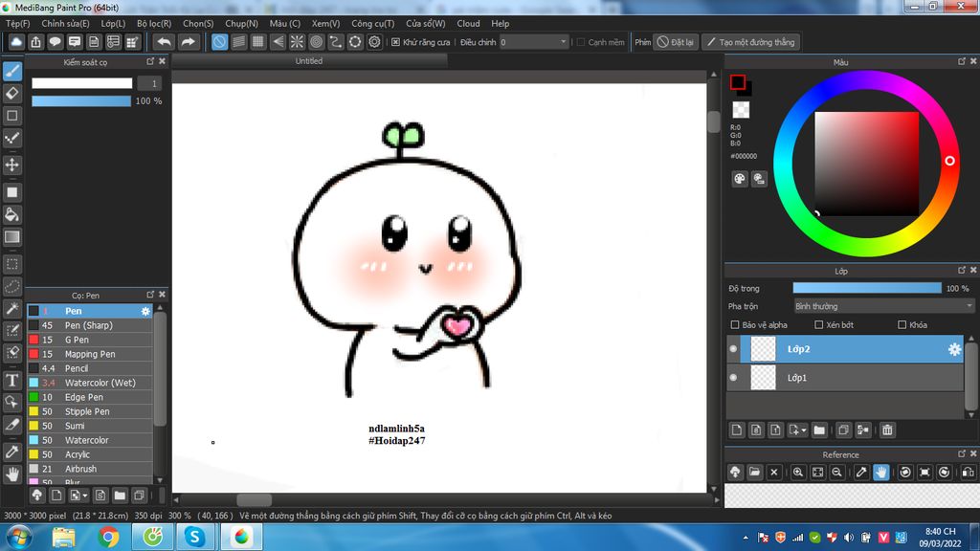Click the cloud icon in the top toolbar
This screenshot has height=551, width=980.
pyautogui.click(x=16, y=42)
